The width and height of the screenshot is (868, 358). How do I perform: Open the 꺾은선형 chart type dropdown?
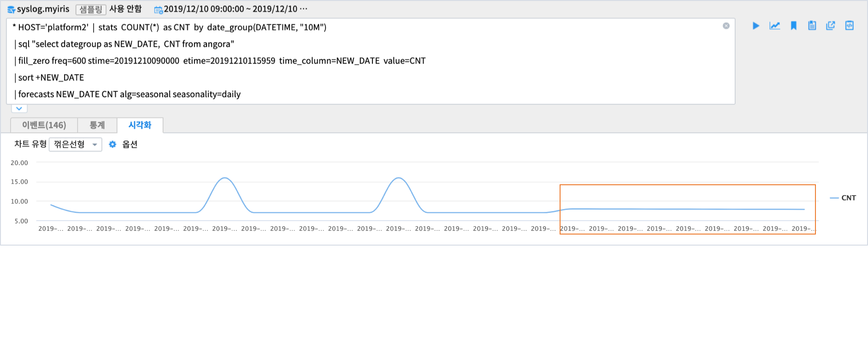pos(76,144)
